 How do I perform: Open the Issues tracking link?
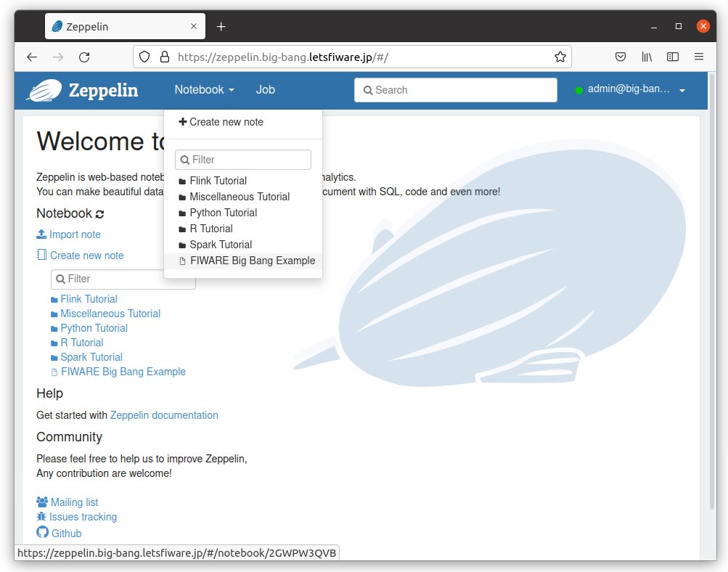[83, 517]
